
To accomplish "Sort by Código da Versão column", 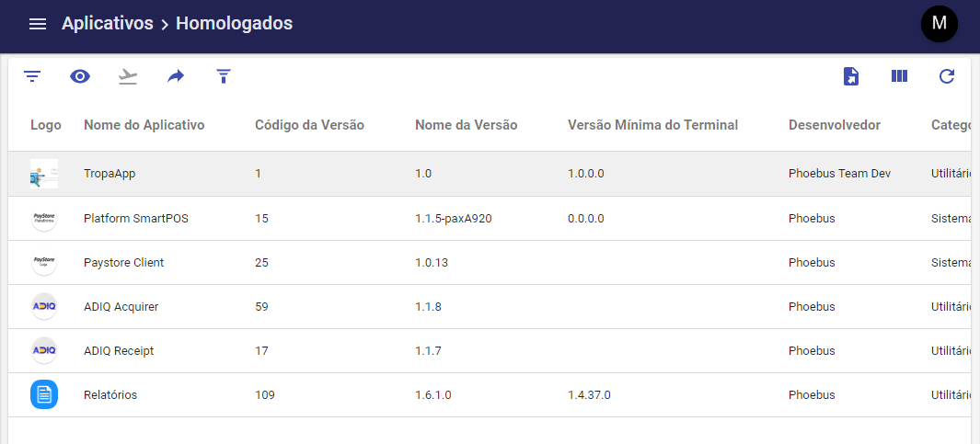I will [309, 125].
